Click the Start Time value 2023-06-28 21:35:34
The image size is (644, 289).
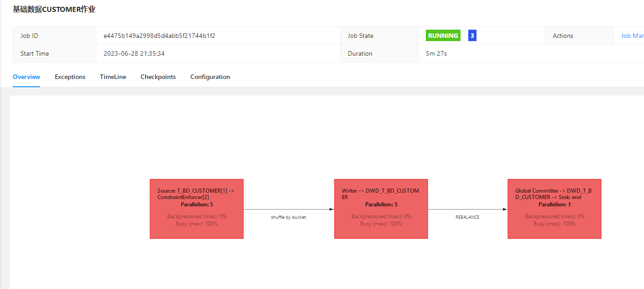point(134,53)
